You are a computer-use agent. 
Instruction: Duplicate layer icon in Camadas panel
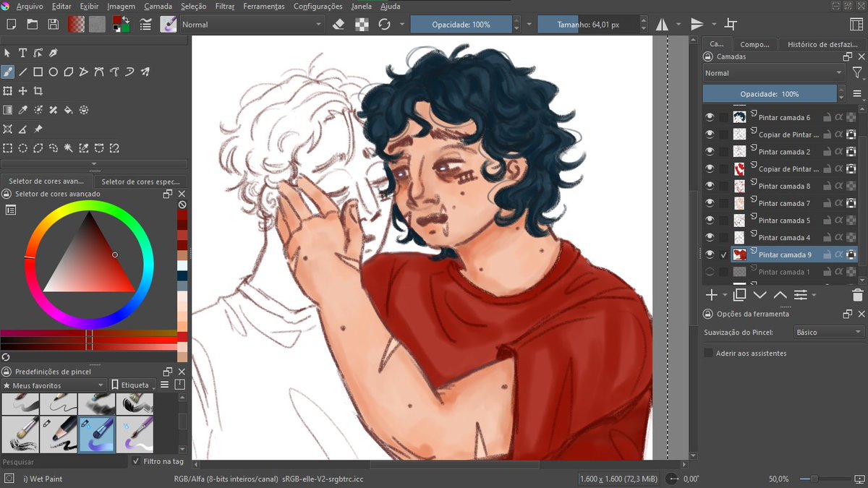pos(739,295)
